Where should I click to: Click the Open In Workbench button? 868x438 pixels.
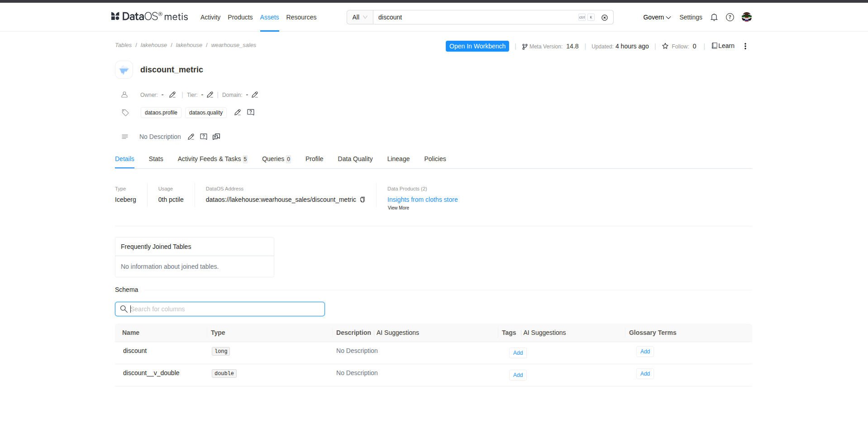click(x=477, y=46)
